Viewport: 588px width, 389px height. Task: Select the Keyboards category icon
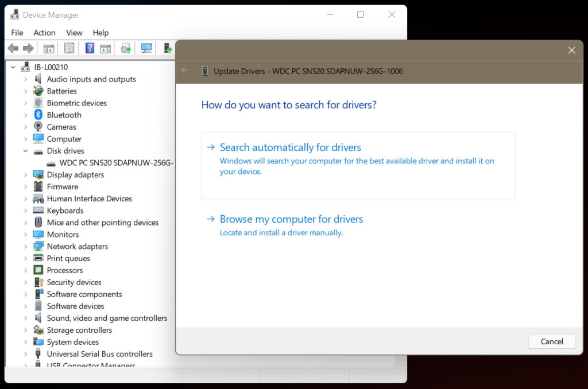click(38, 210)
